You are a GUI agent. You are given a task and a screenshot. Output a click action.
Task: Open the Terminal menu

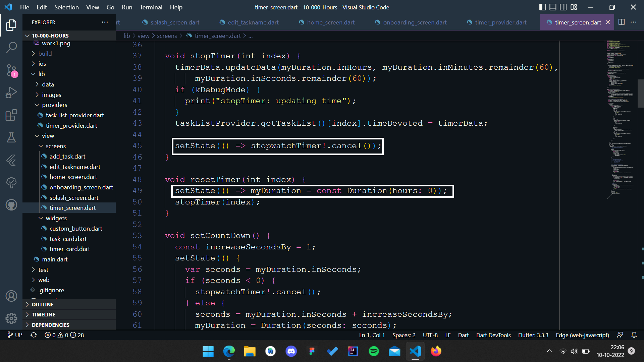(x=151, y=7)
